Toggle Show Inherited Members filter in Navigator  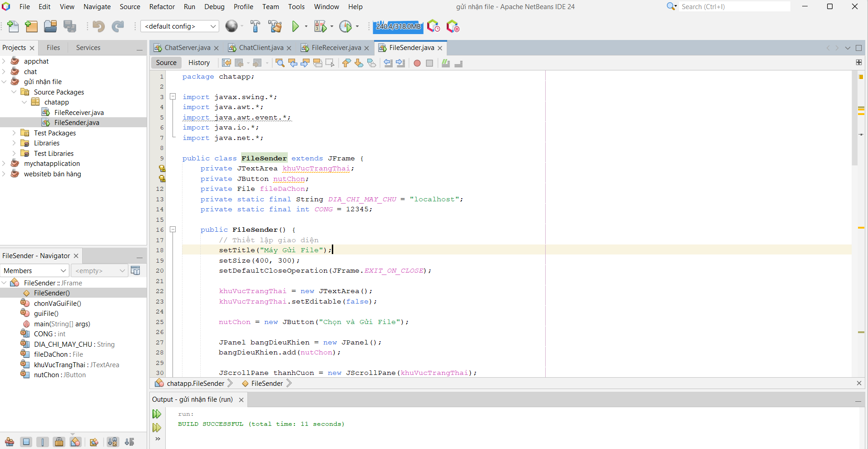(10, 442)
